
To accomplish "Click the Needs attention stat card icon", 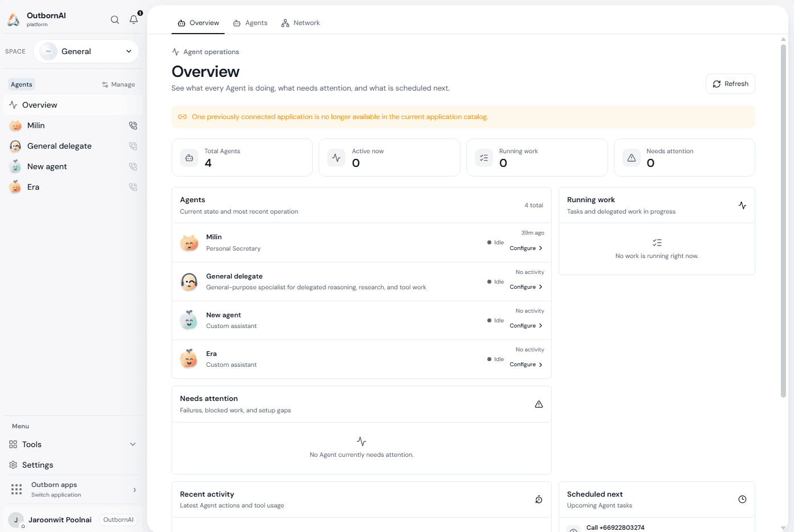I will pyautogui.click(x=632, y=158).
